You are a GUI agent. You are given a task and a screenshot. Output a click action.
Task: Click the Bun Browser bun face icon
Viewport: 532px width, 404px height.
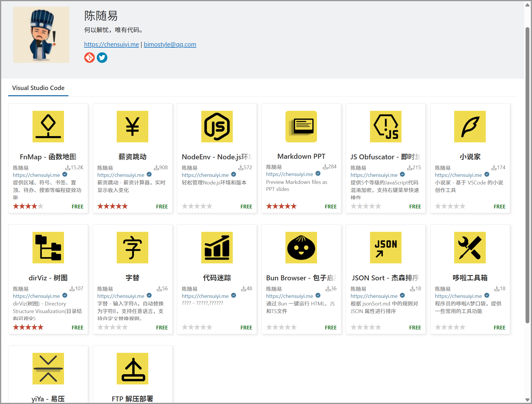click(x=301, y=248)
